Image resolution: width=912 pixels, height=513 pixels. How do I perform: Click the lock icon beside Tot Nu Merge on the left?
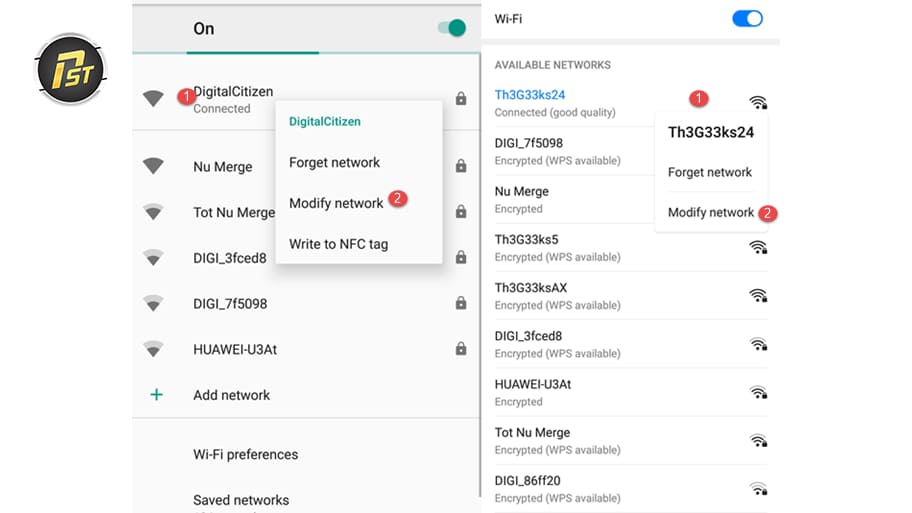(x=461, y=211)
